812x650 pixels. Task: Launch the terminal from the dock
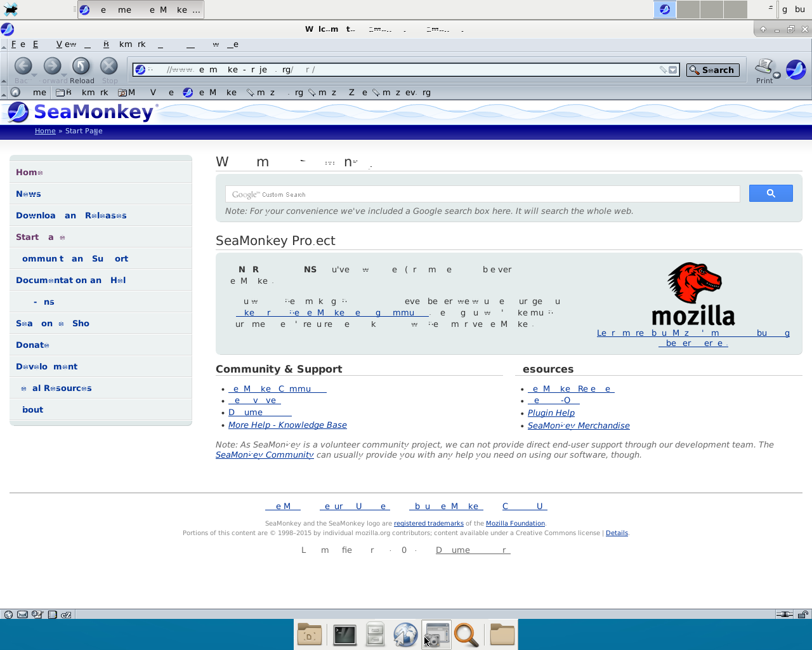pyautogui.click(x=344, y=635)
